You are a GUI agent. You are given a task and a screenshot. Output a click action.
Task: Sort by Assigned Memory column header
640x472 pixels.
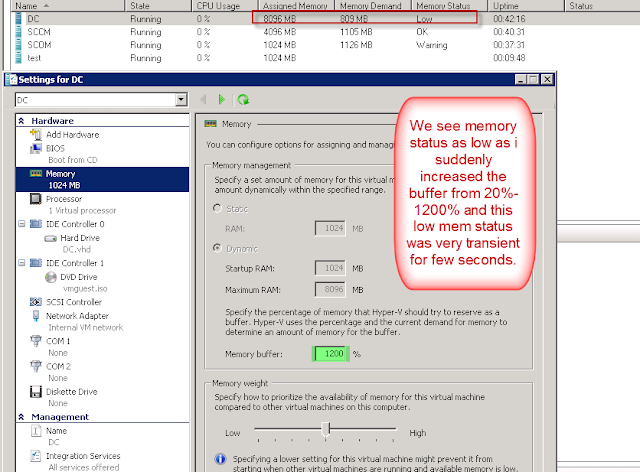(x=296, y=6)
